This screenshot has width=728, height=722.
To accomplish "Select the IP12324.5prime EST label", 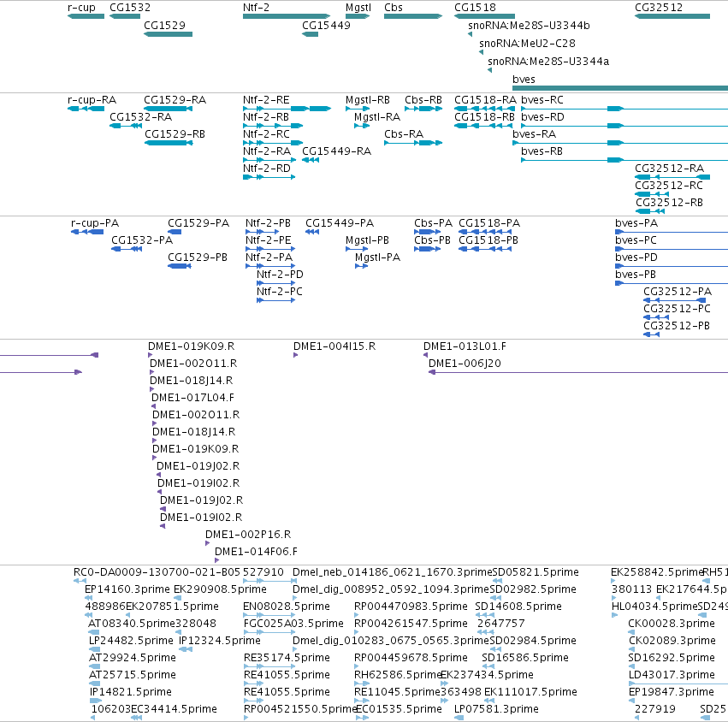I will tap(220, 640).
